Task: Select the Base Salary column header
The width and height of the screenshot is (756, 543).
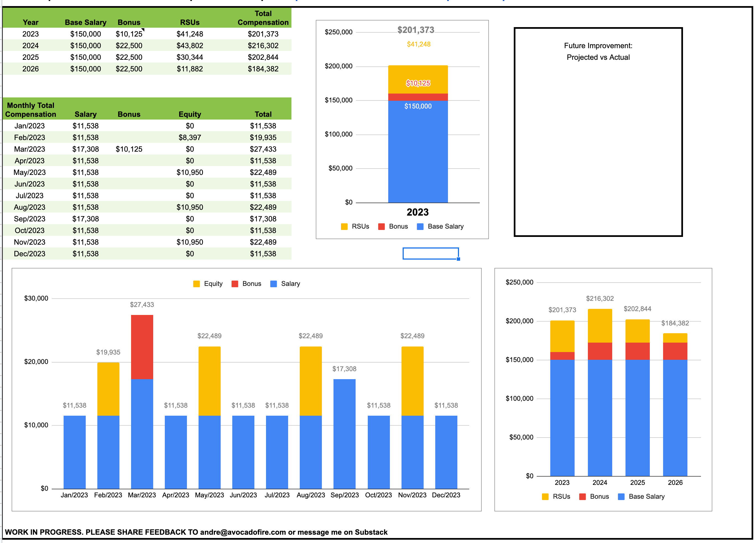Action: 85,22
